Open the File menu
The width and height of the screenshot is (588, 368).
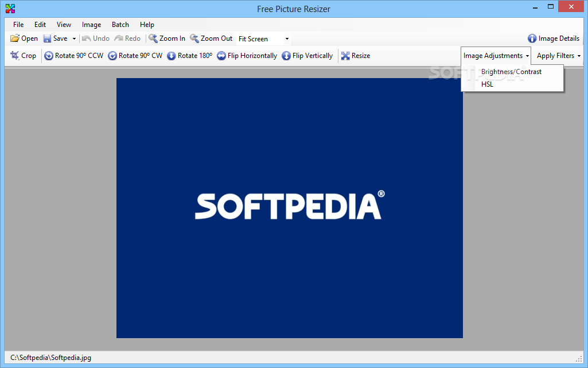(x=18, y=24)
